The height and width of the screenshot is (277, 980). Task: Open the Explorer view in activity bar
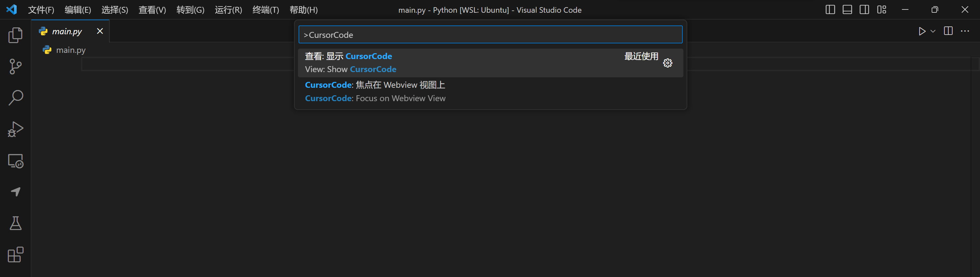click(x=15, y=35)
